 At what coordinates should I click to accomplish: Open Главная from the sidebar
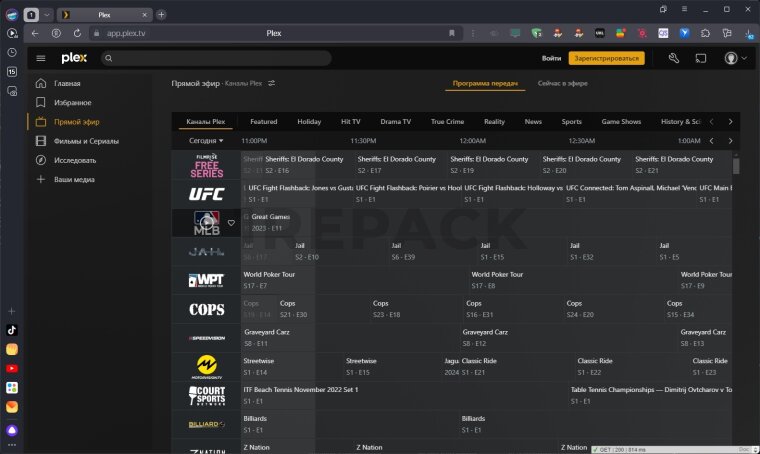(x=67, y=83)
